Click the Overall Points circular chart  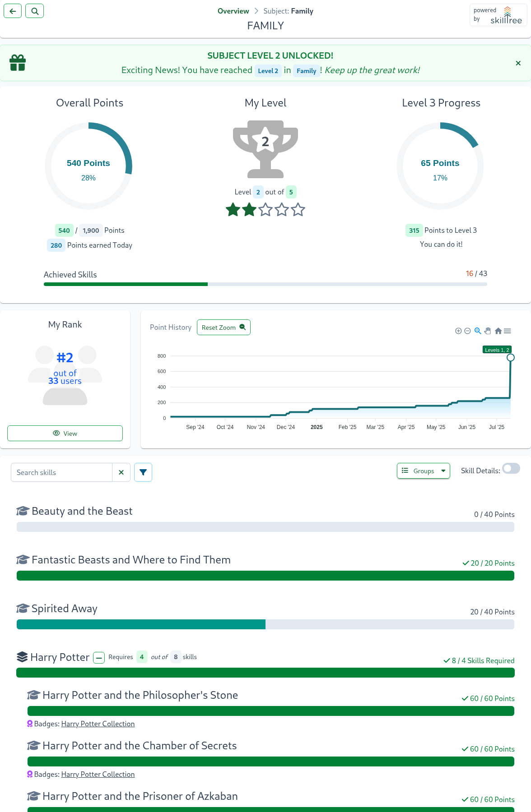tap(88, 166)
